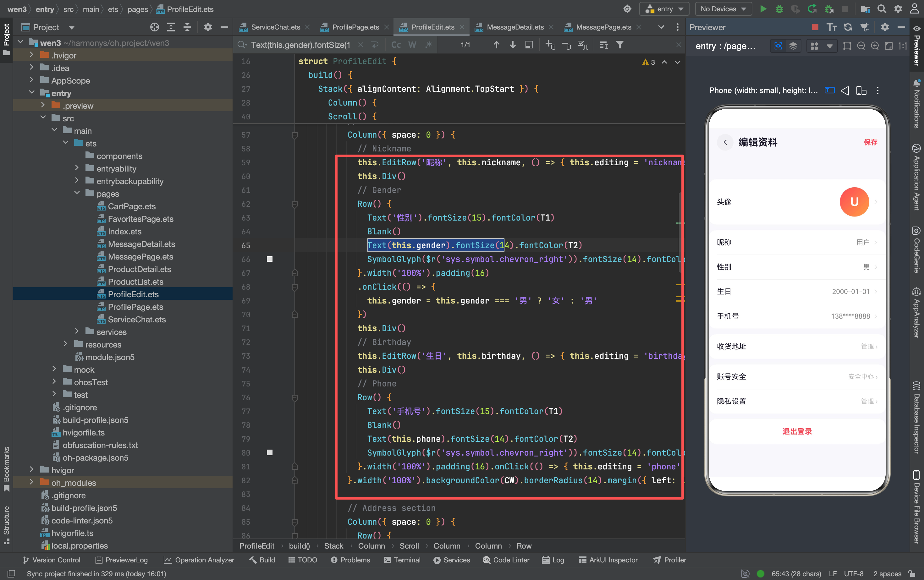This screenshot has width=924, height=580.
Task: Toggle the text mode indicator next to Phone
Action: [829, 90]
